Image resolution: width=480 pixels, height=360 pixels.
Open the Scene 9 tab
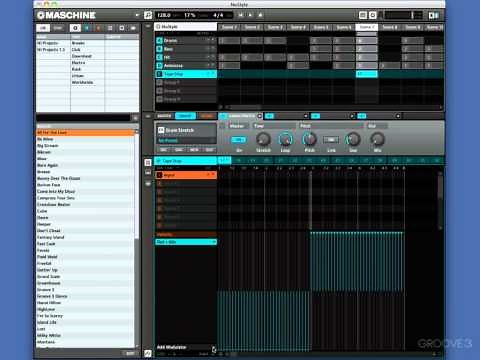(x=412, y=27)
